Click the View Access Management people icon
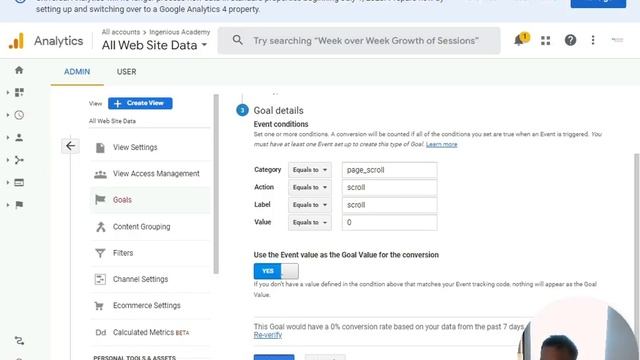This screenshot has height=360, width=640. [100, 174]
